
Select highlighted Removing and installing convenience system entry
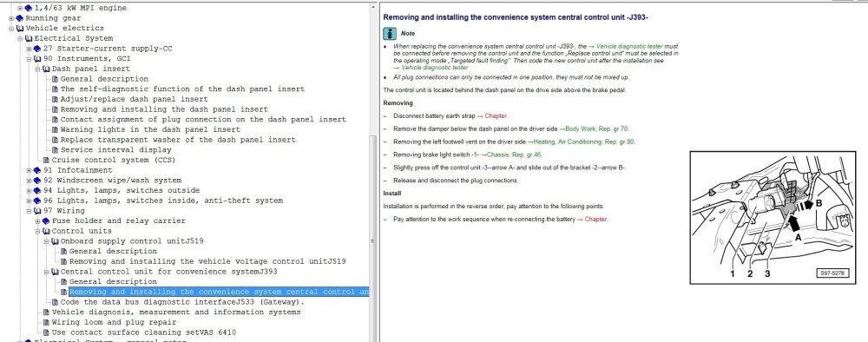coord(219,292)
